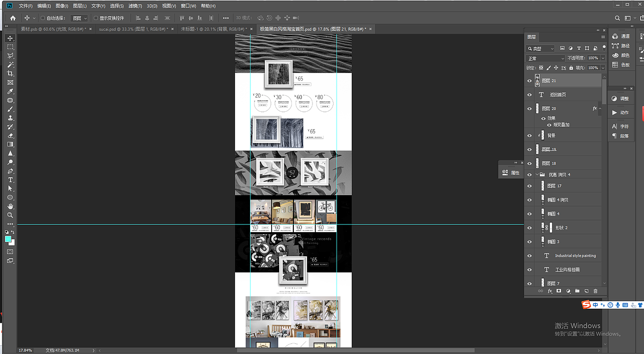Click the lock all padlock icon
644x354 pixels.
pos(571,67)
